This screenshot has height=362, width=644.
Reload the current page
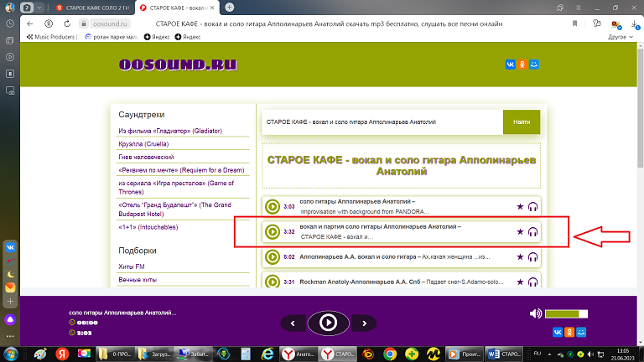(67, 23)
